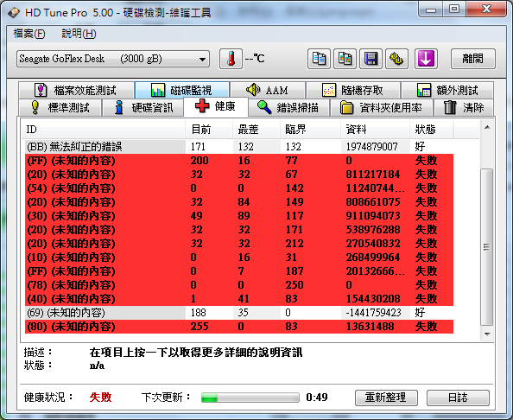This screenshot has height=420, width=513.
Task: Switch to the 清除 tab
Action: click(464, 107)
